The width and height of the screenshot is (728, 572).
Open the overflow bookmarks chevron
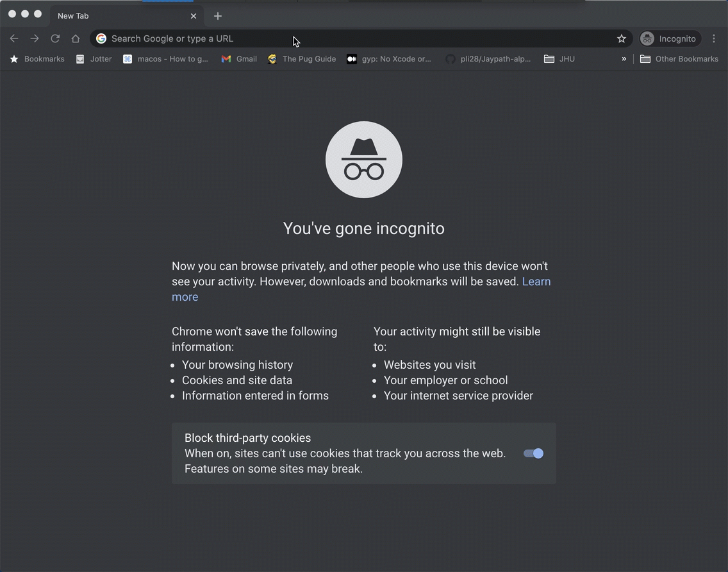point(623,59)
